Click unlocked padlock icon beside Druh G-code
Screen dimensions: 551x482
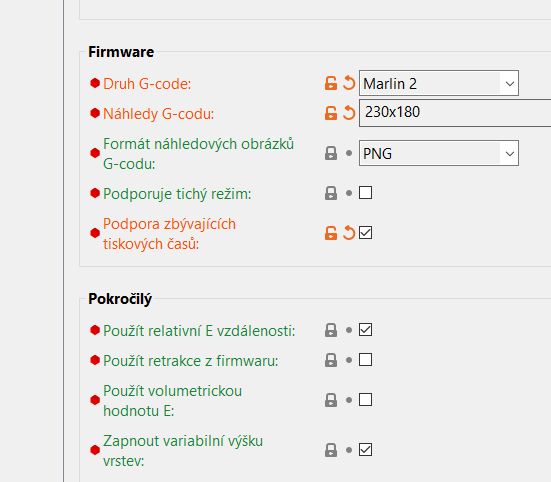(331, 83)
